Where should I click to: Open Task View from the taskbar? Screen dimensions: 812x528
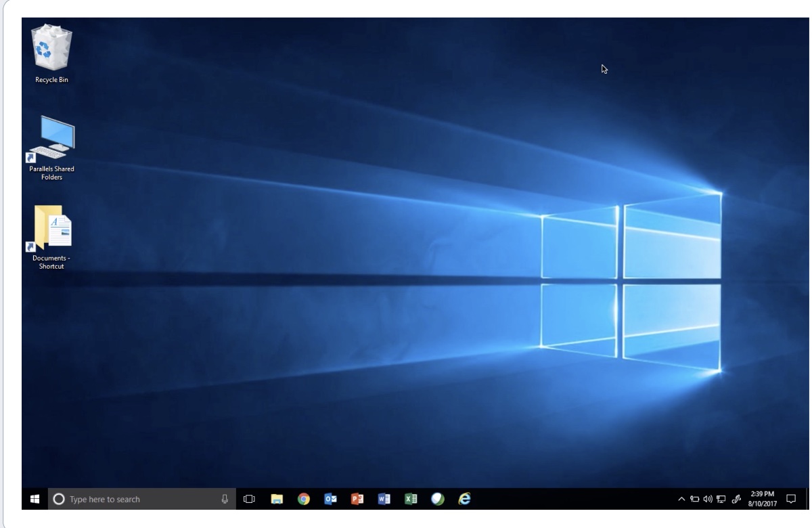[x=249, y=499]
